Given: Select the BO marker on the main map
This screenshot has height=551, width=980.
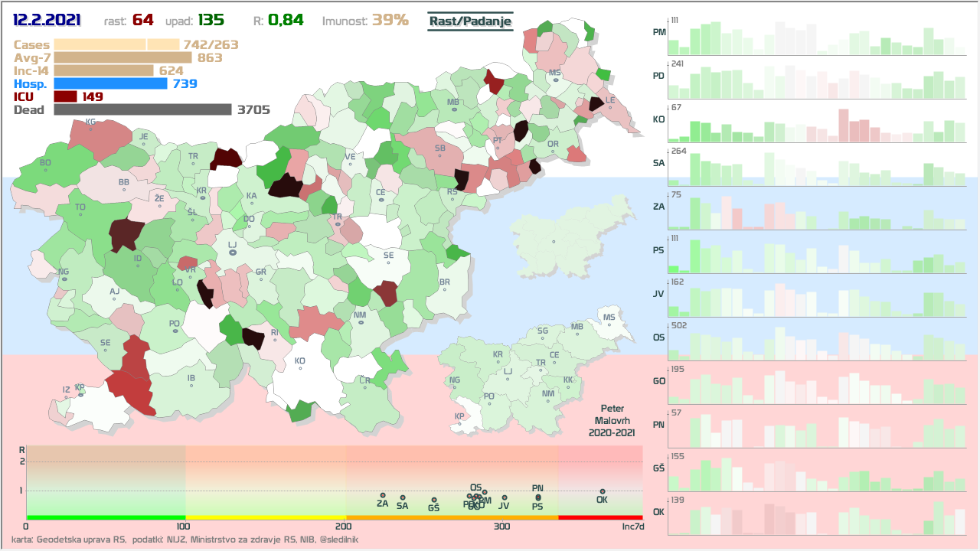Looking at the screenshot, I should pos(46,168).
